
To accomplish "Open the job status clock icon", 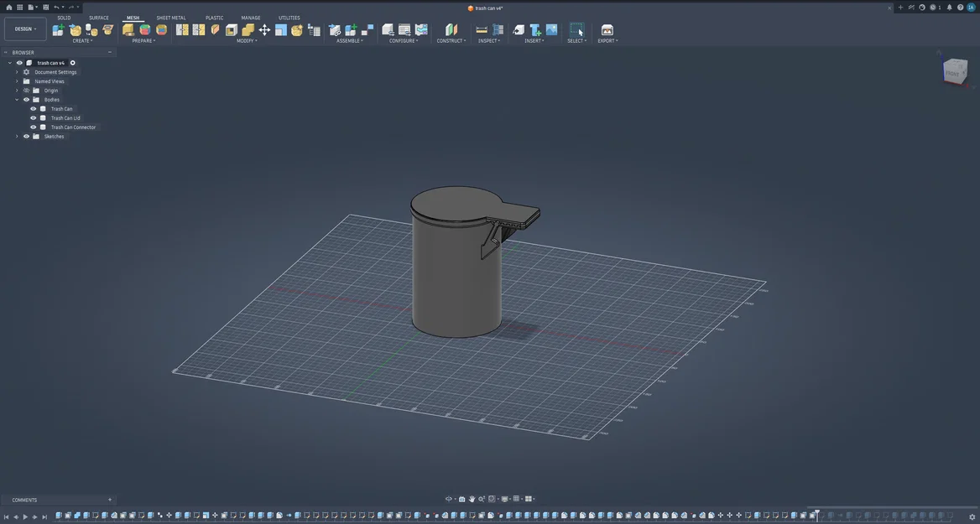I will pyautogui.click(x=933, y=8).
